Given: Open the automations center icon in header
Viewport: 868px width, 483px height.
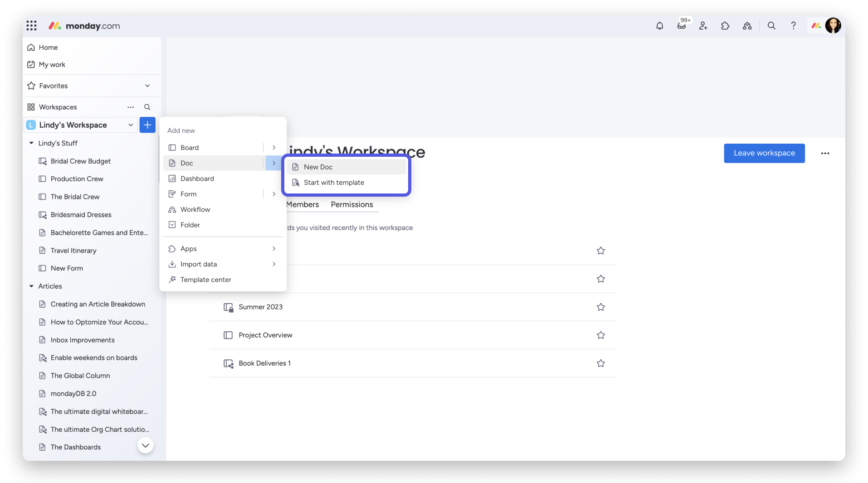Looking at the screenshot, I should (x=747, y=26).
